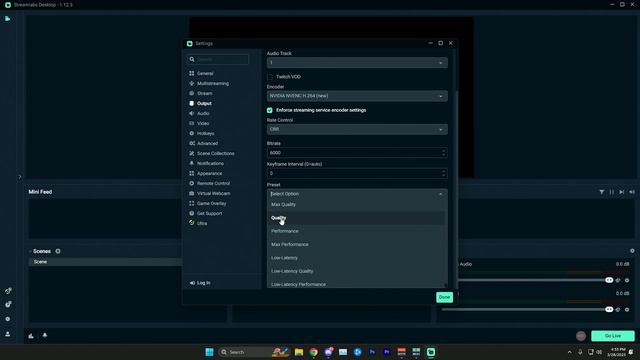Add a new scene with plus icon
Viewport: 640px width, 360px height.
point(58,251)
